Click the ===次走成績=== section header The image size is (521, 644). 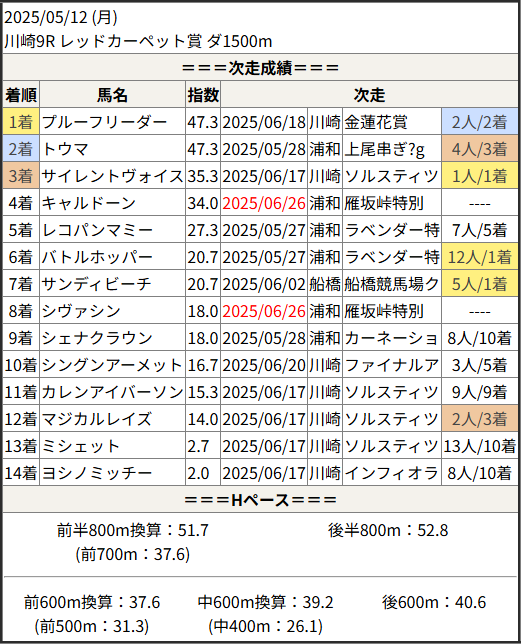tap(260, 67)
